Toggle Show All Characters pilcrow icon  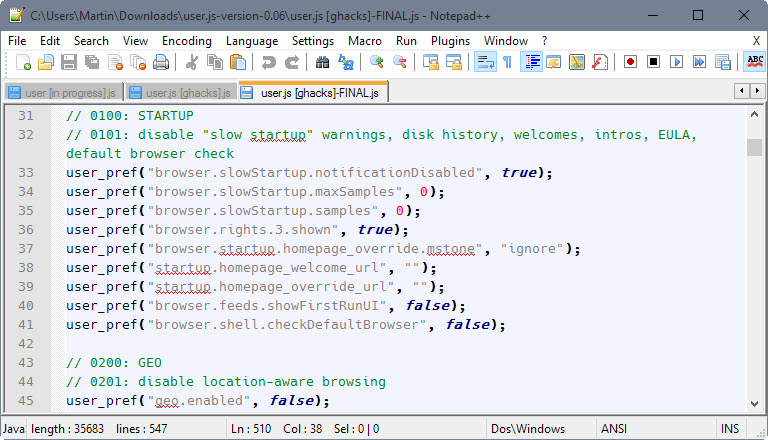click(x=507, y=62)
